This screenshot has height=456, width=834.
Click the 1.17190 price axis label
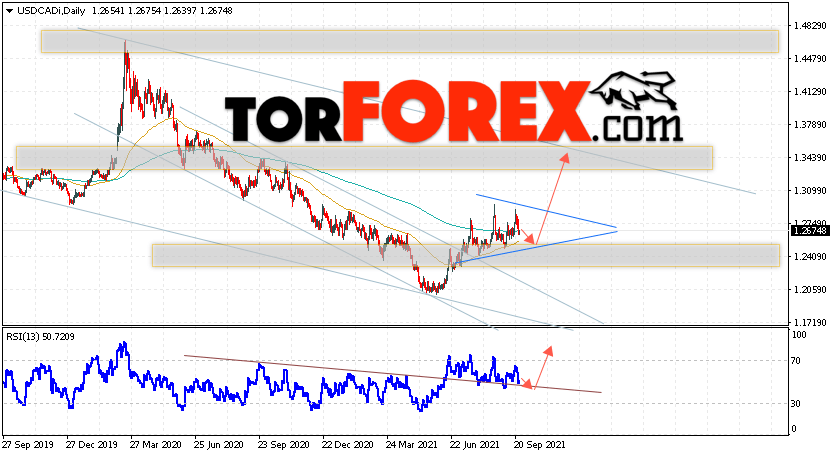pyautogui.click(x=810, y=322)
